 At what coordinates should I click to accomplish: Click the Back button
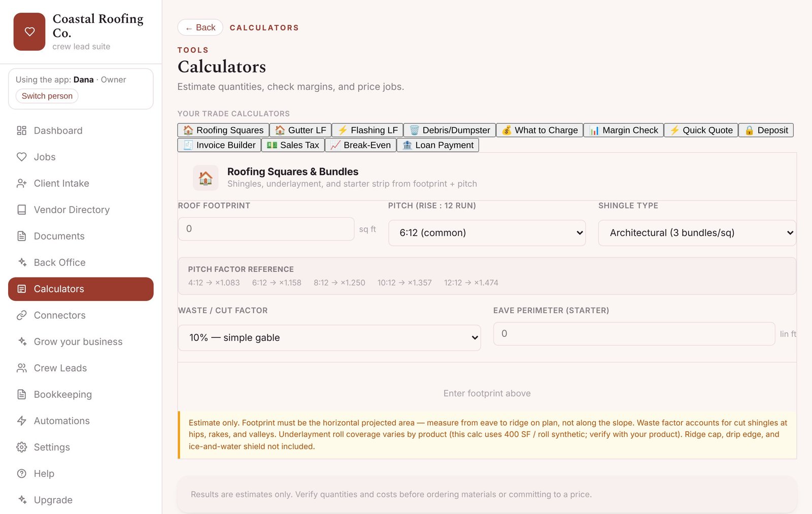(200, 27)
